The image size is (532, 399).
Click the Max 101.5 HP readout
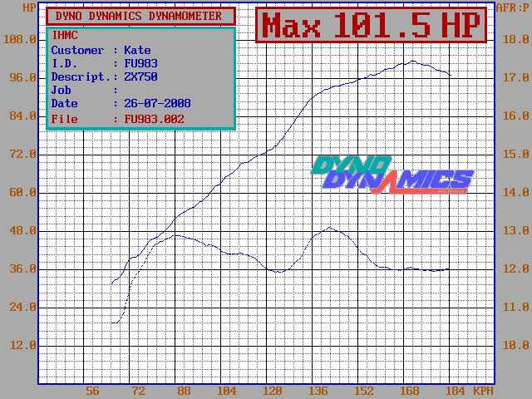click(x=372, y=26)
